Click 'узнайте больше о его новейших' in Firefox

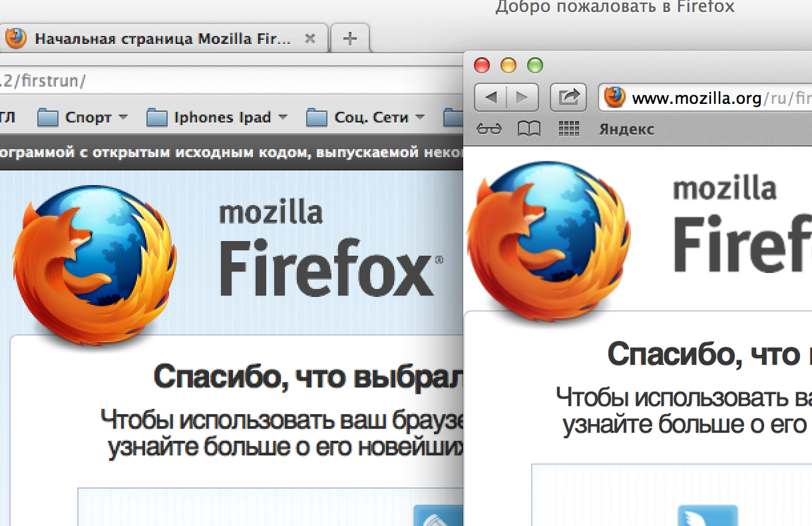pos(285,449)
